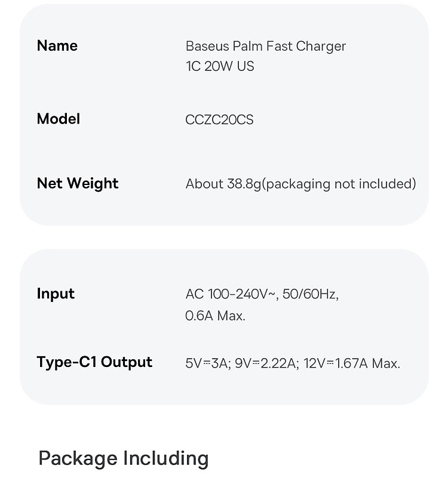Click the Type-C1 Output label
The width and height of the screenshot is (448, 481).
(94, 362)
